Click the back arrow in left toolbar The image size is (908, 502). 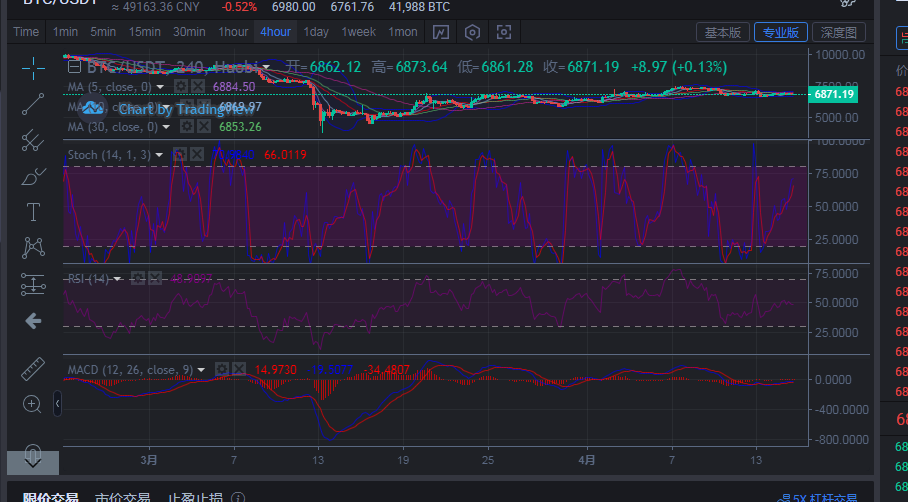tap(33, 321)
